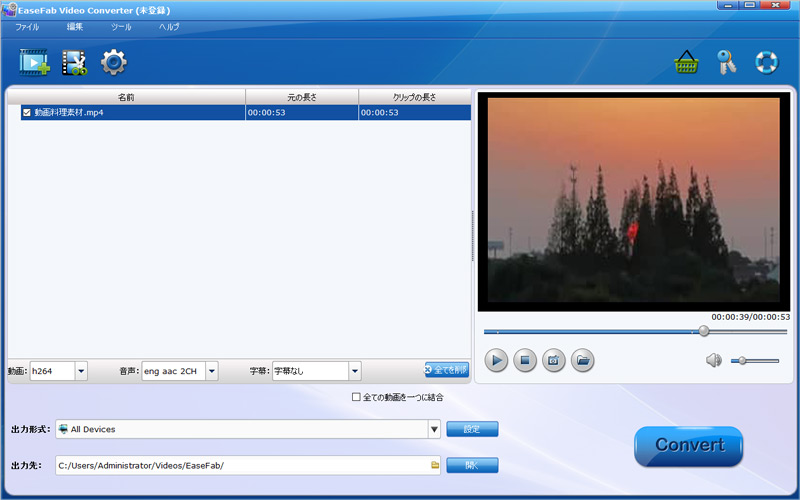Image resolution: width=800 pixels, height=500 pixels.
Task: Play the preview video
Action: [496, 361]
